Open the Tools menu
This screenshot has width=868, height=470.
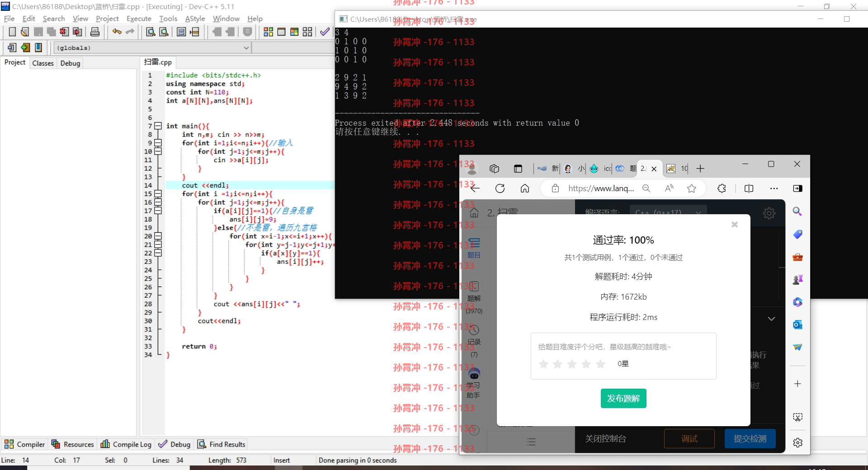pyautogui.click(x=168, y=19)
